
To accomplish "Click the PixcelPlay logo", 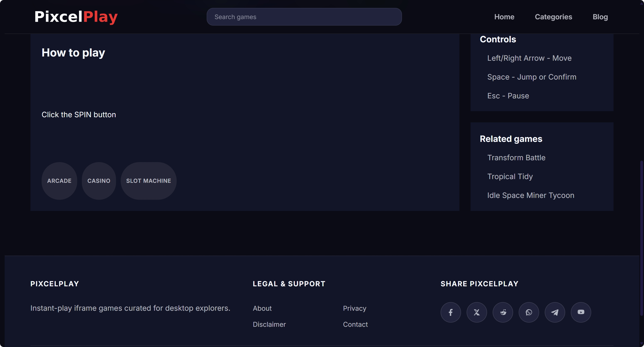I will [76, 17].
